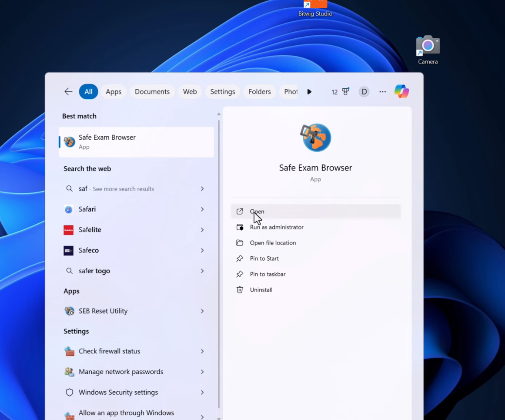Switch to the Documents filter tab
This screenshot has width=505, height=420.
(x=152, y=91)
